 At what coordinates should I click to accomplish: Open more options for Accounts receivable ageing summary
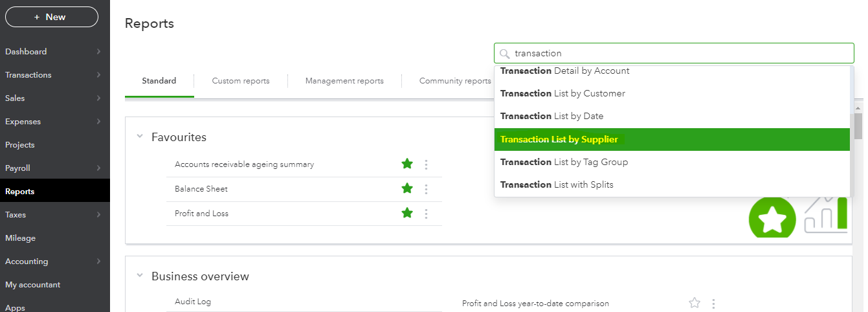[x=426, y=164]
